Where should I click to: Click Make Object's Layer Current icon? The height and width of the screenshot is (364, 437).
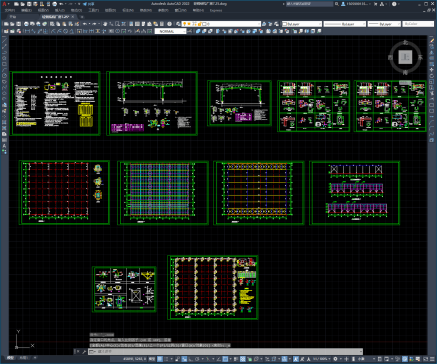pos(264,24)
